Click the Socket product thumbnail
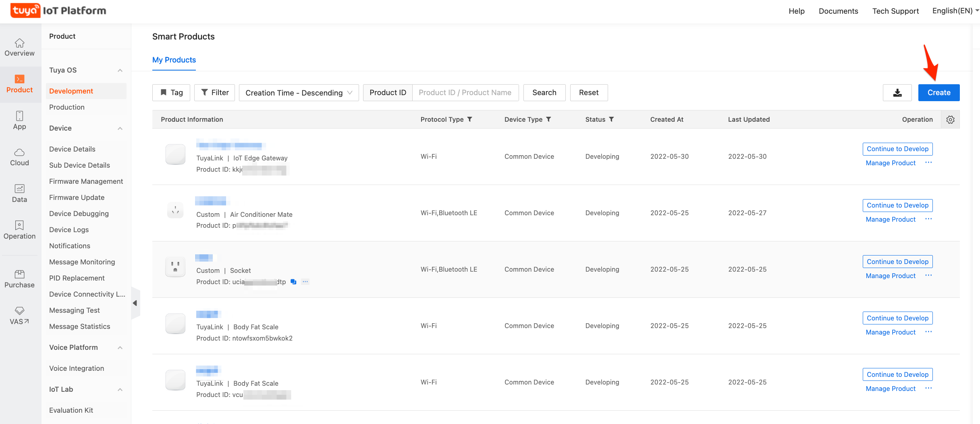The image size is (980, 424). point(175,267)
